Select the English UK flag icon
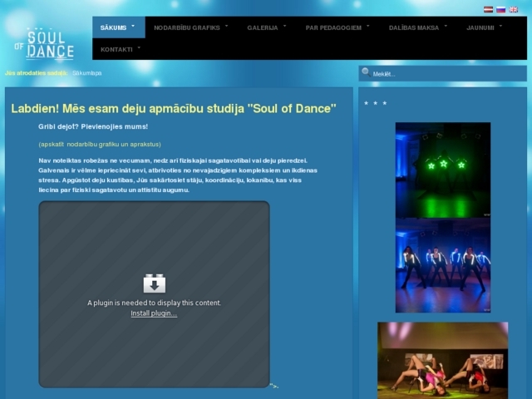Screen dimensions: 532x399 (513, 9)
